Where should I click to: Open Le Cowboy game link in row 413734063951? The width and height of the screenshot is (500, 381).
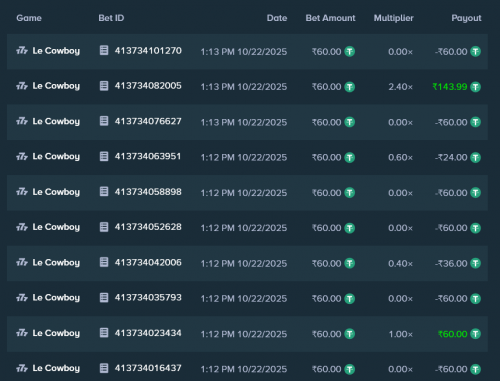pos(56,157)
